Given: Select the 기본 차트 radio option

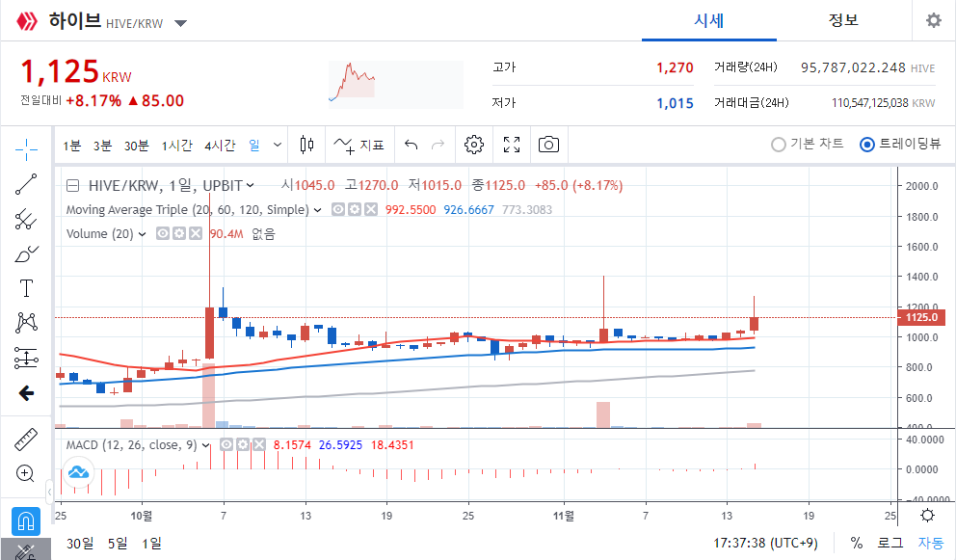Looking at the screenshot, I should pos(808,144).
